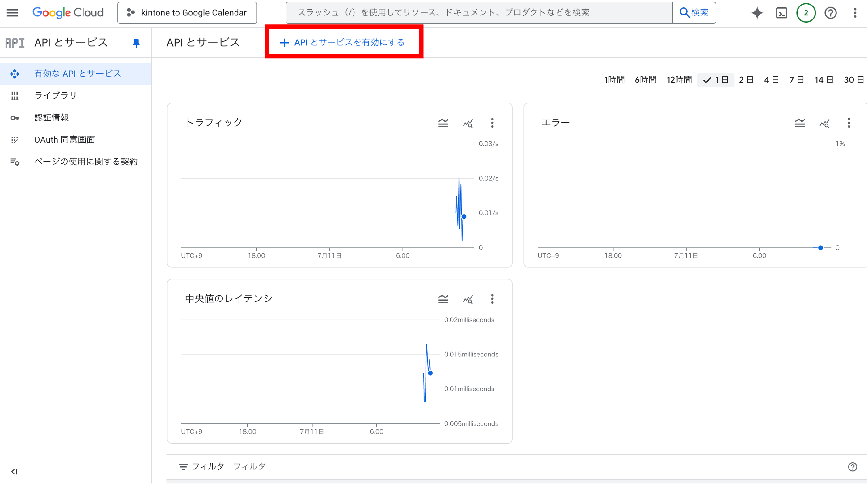
Task: Click the 有効な API とサービス diamond icon
Action: point(15,74)
